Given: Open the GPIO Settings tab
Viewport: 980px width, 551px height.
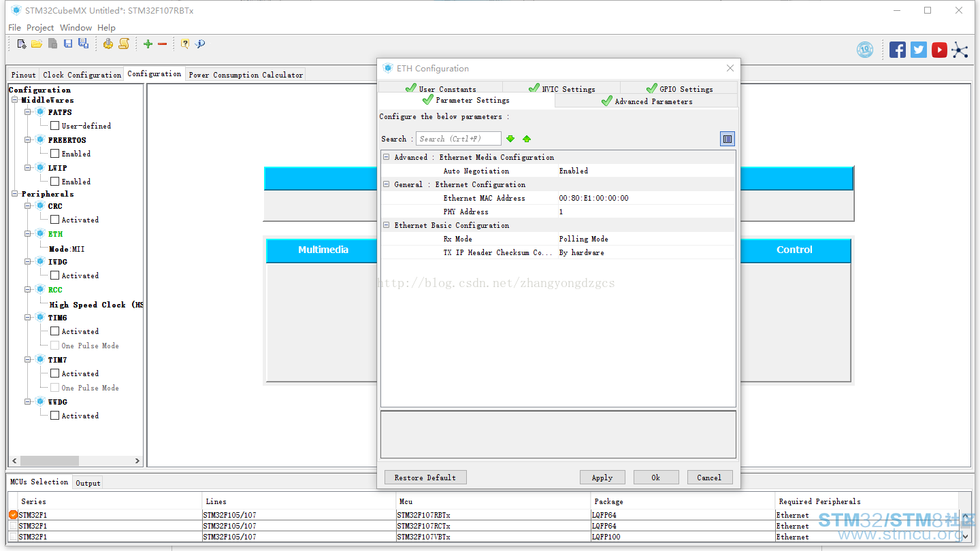Looking at the screenshot, I should point(679,88).
